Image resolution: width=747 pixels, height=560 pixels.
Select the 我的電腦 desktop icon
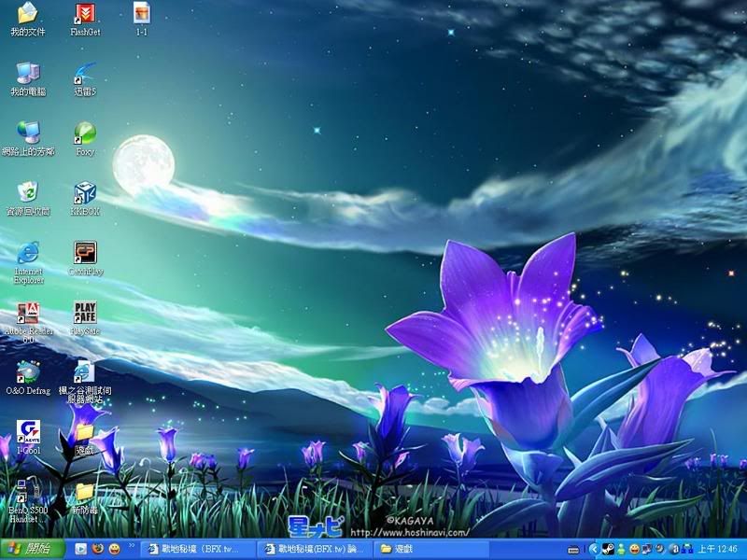coord(28,74)
